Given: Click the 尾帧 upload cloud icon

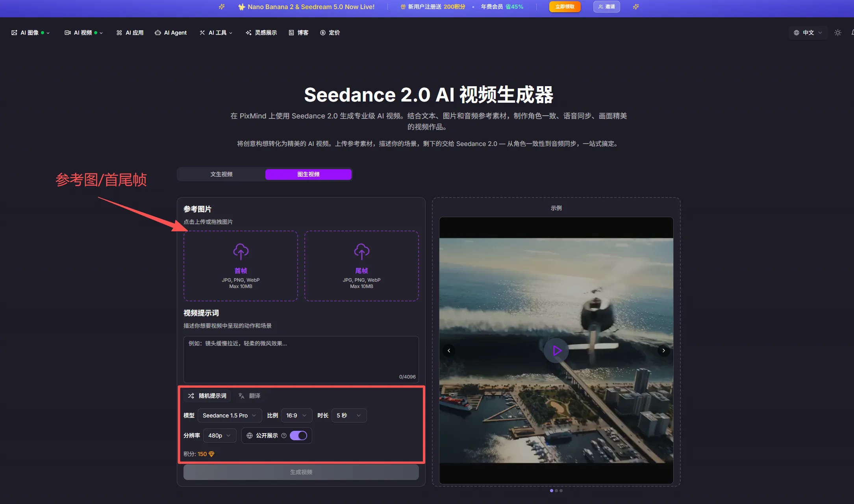Looking at the screenshot, I should click(x=361, y=251).
